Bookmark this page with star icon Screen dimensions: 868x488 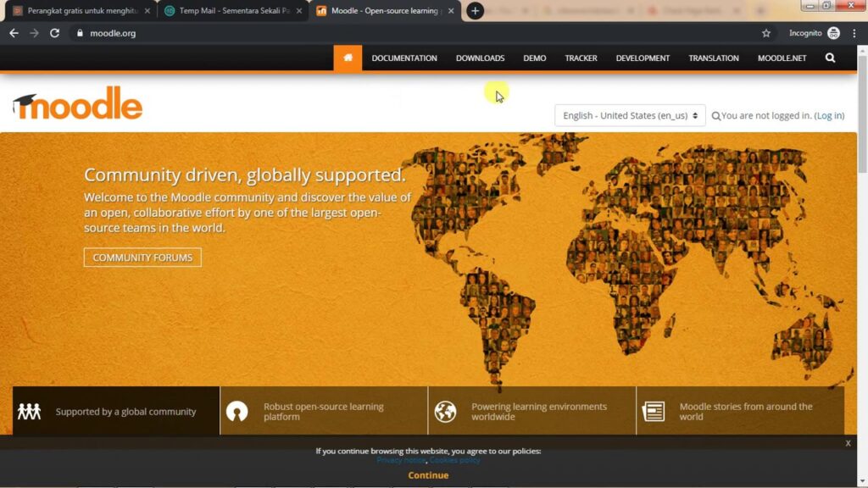(766, 33)
